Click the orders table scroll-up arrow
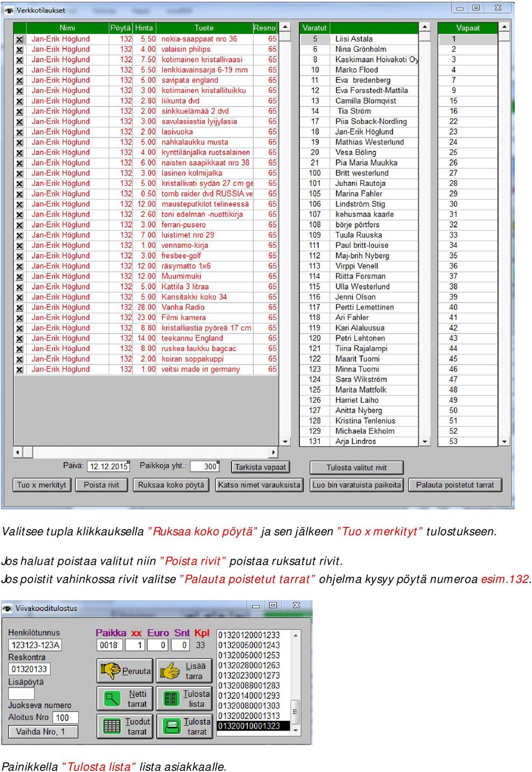Image resolution: width=532 pixels, height=772 pixels. 285,27
